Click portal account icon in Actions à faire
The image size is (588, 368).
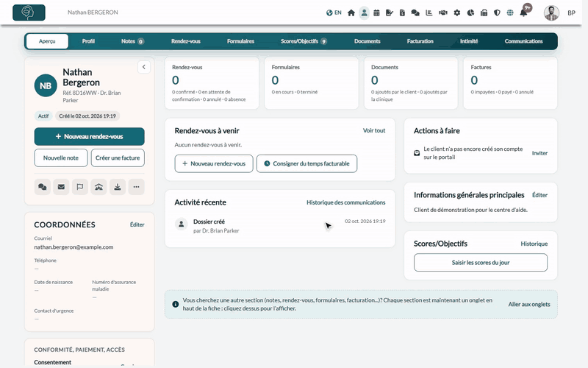[x=417, y=153]
